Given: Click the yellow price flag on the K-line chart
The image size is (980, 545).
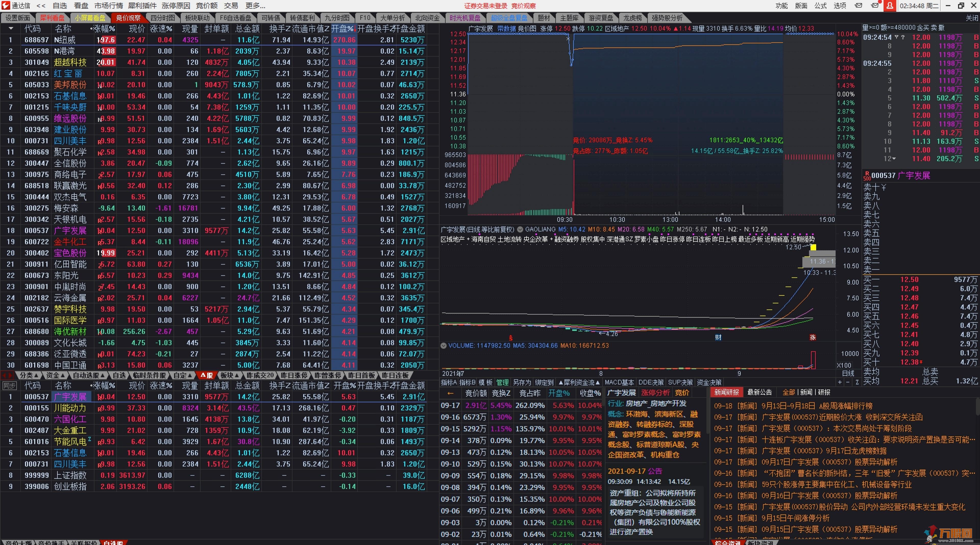Looking at the screenshot, I should 813,247.
